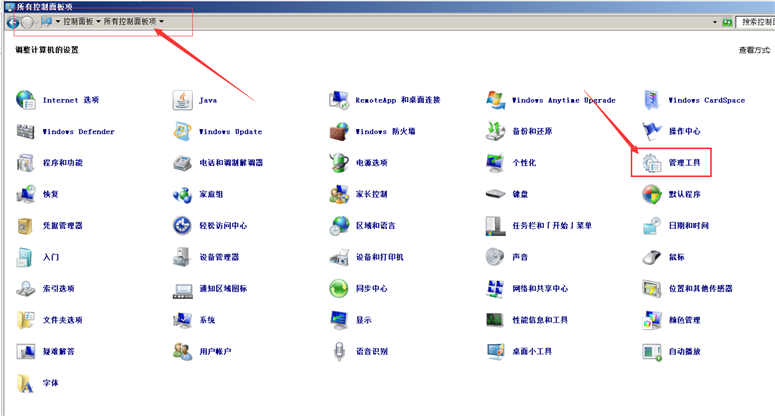Open the 位置和其他传感器 link

[700, 288]
